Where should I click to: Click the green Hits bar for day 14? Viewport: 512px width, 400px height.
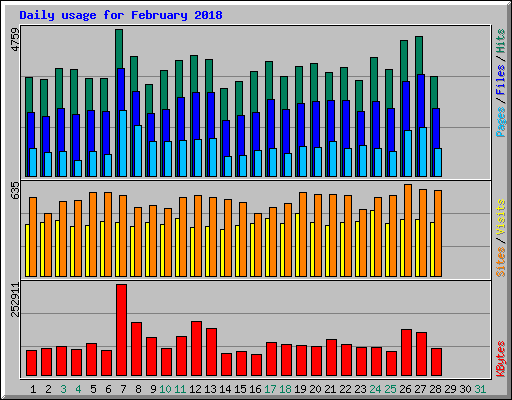coord(224,104)
